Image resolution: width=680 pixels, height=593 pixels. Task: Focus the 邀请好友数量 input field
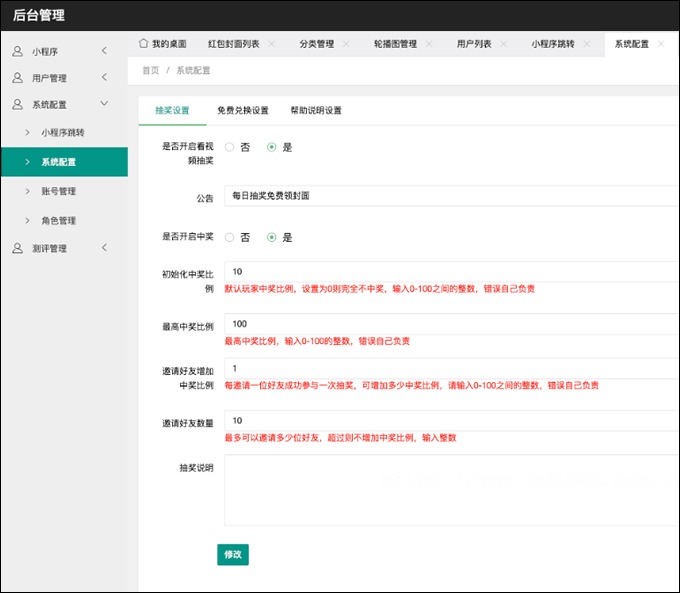pos(451,420)
